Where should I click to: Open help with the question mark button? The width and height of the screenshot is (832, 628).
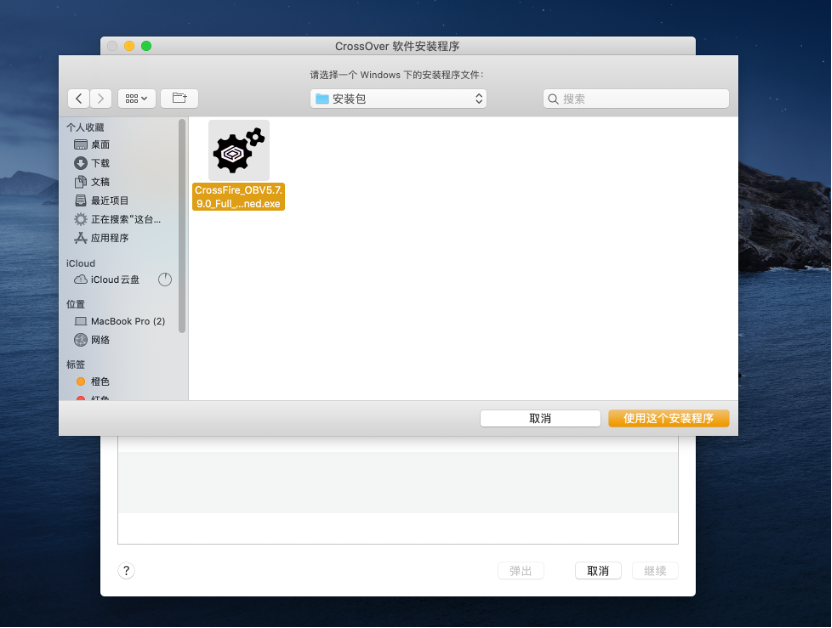pyautogui.click(x=126, y=571)
